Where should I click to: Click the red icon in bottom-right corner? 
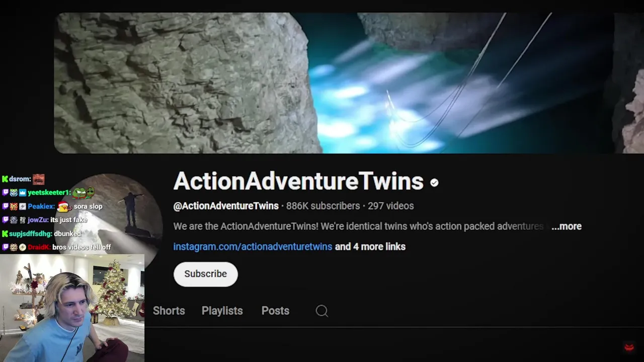(629, 347)
